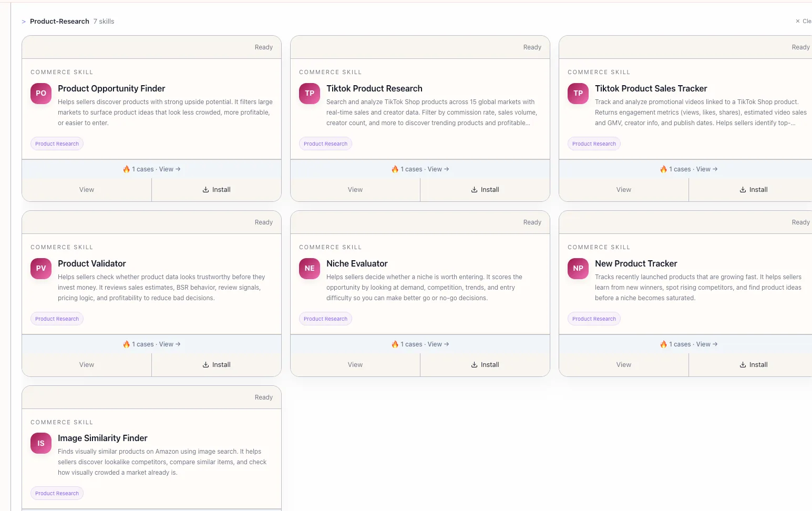The width and height of the screenshot is (812, 511).
Task: Open the Tiktok Product Research title
Action: (x=374, y=89)
